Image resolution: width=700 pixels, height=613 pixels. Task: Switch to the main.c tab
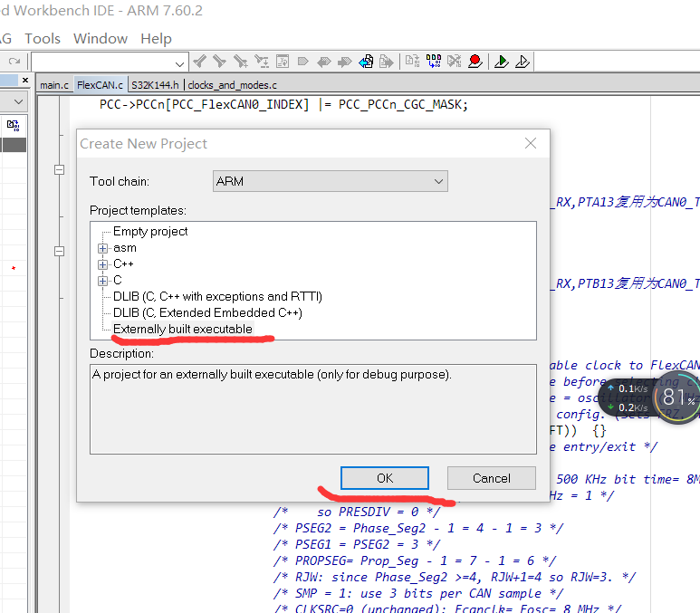click(x=54, y=85)
